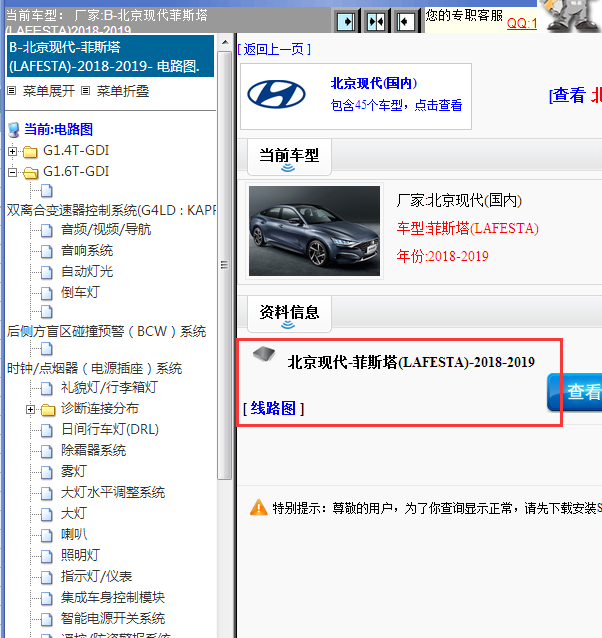Open 音频/视频/导航 diagram
The height and width of the screenshot is (638, 602).
[x=106, y=229]
